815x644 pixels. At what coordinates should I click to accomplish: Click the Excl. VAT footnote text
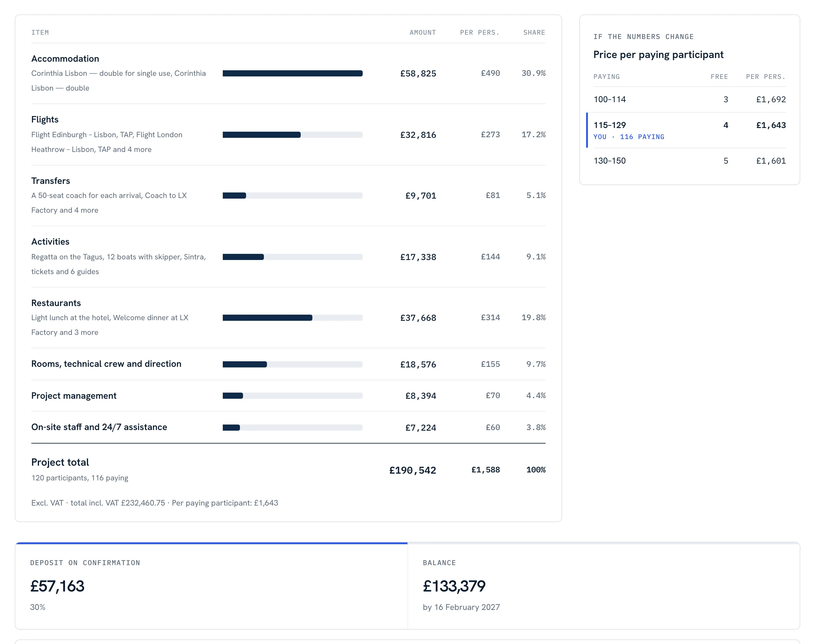coord(155,502)
